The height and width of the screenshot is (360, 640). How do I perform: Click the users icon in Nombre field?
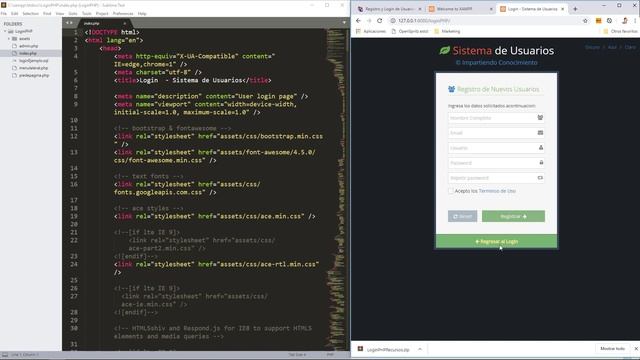540,118
